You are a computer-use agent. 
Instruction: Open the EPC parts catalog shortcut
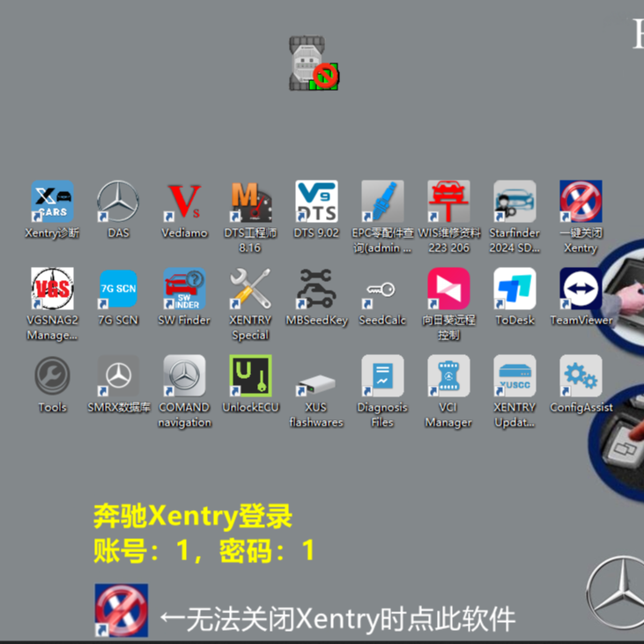click(382, 203)
